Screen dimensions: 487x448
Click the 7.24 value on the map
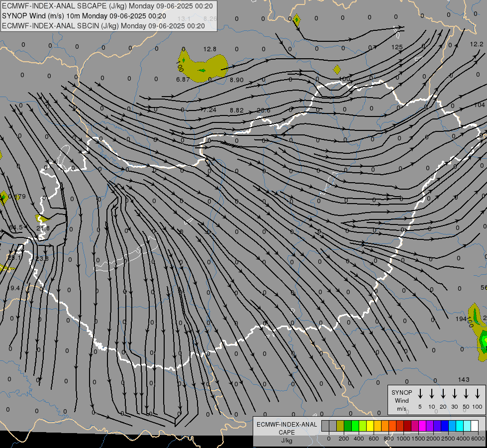pyautogui.click(x=209, y=110)
